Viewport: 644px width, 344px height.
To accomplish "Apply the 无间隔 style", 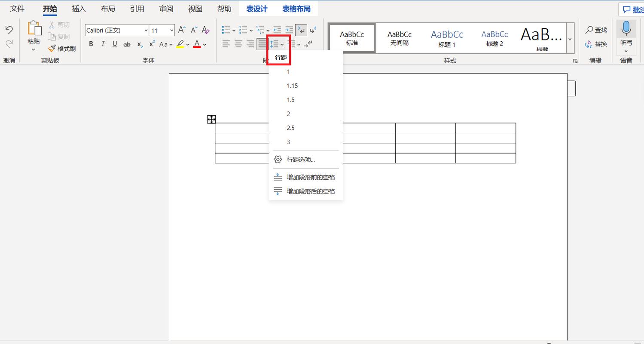I will (x=400, y=38).
